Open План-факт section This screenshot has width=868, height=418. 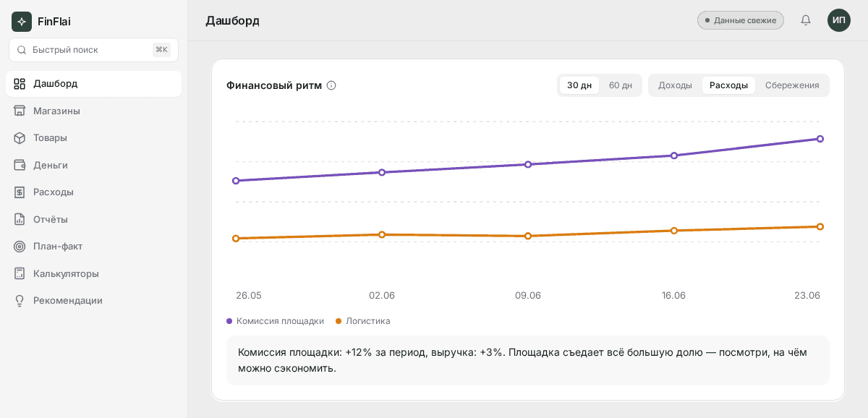click(93, 246)
